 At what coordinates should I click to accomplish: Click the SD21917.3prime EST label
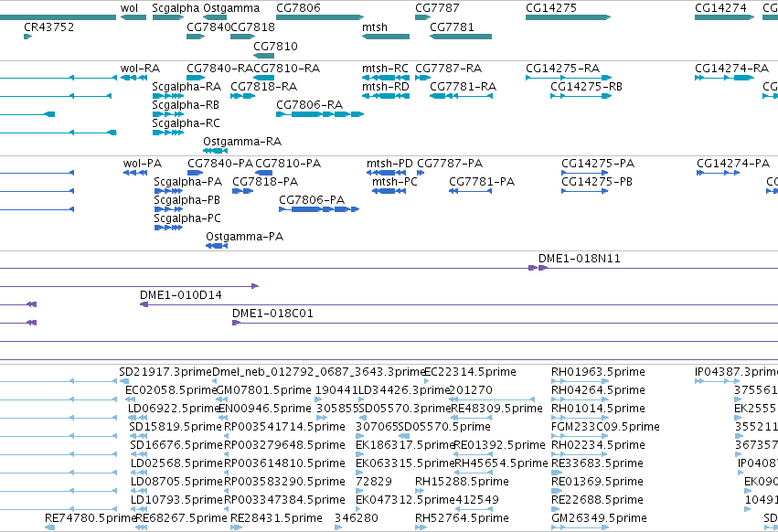pyautogui.click(x=165, y=372)
